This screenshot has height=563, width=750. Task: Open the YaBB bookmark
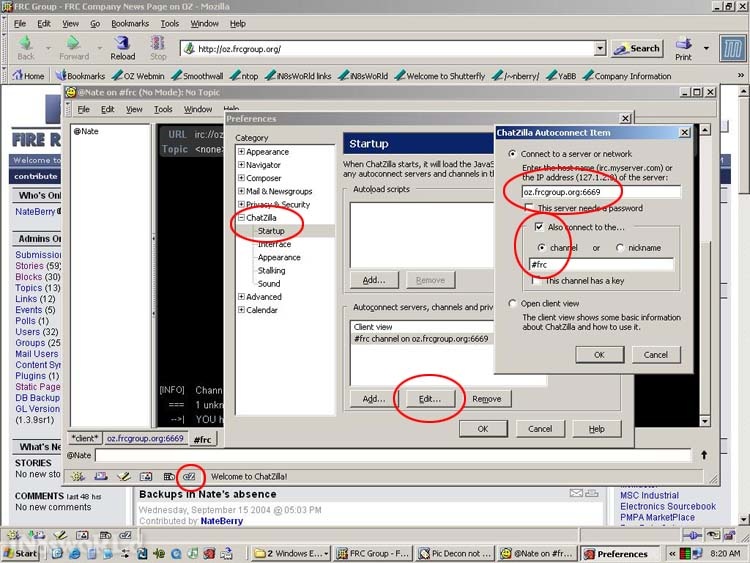(562, 76)
